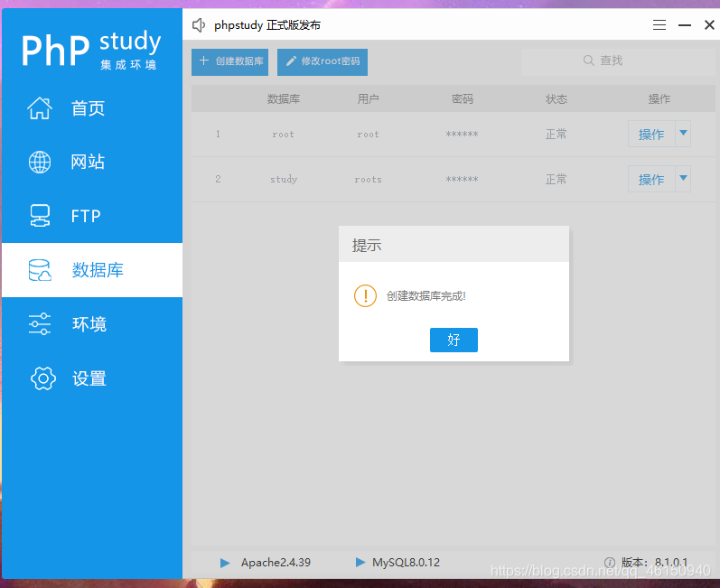Click the 版本: 8.1.0.1 label
This screenshot has width=720, height=588.
pos(655,563)
